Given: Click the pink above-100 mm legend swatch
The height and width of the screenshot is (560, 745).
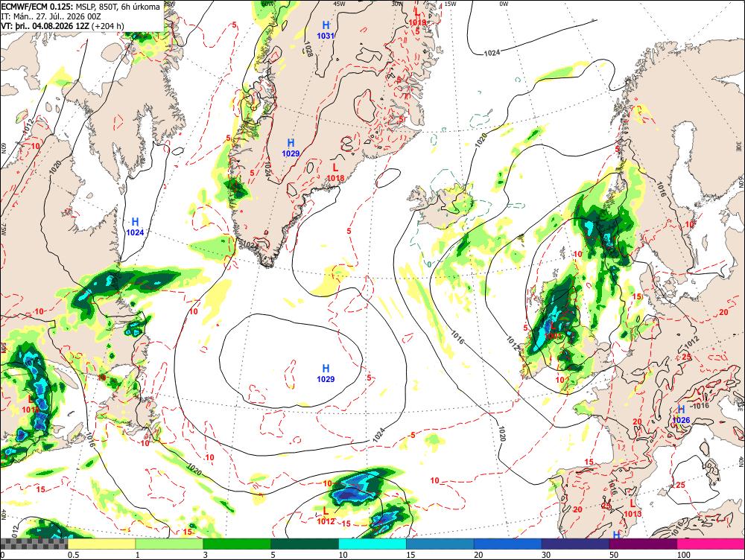Looking at the screenshot, I should (x=711, y=544).
